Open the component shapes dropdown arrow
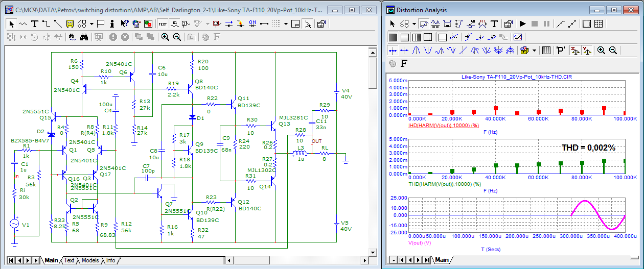Screen dimensions: 644x269 (91, 23)
